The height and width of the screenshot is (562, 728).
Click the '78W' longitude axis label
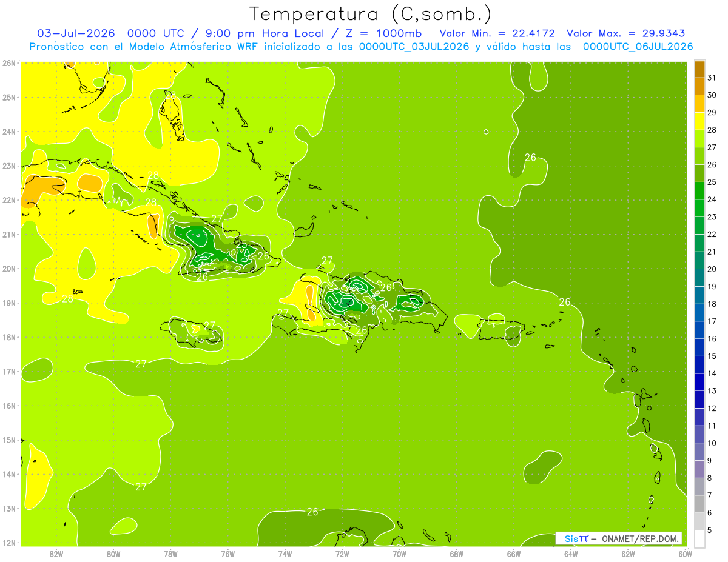[x=170, y=554]
